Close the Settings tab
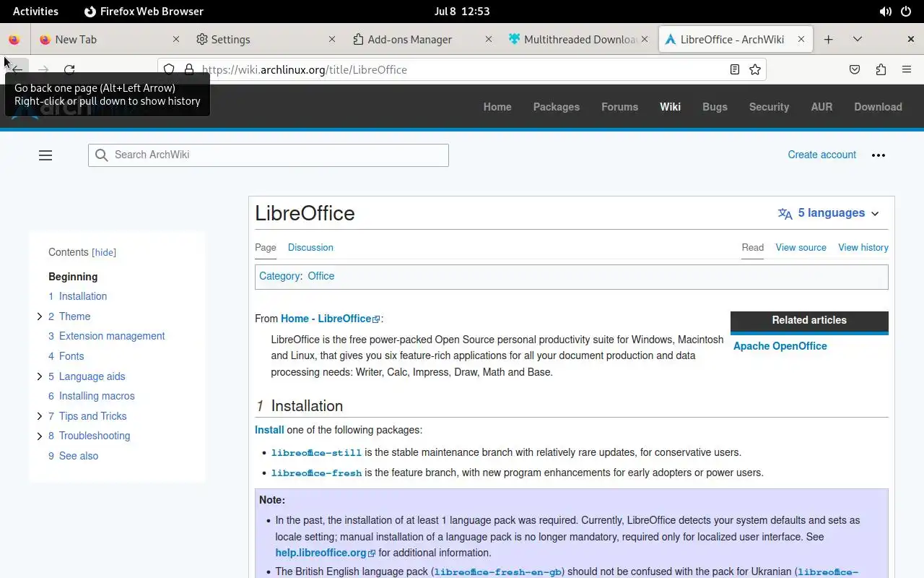Viewport: 924px width, 578px height. (332, 40)
